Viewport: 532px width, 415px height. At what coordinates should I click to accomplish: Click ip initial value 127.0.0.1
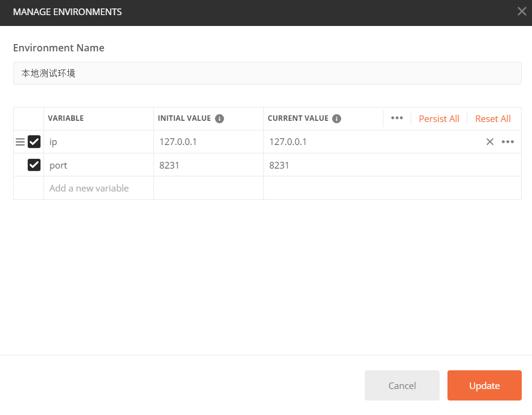(x=209, y=142)
